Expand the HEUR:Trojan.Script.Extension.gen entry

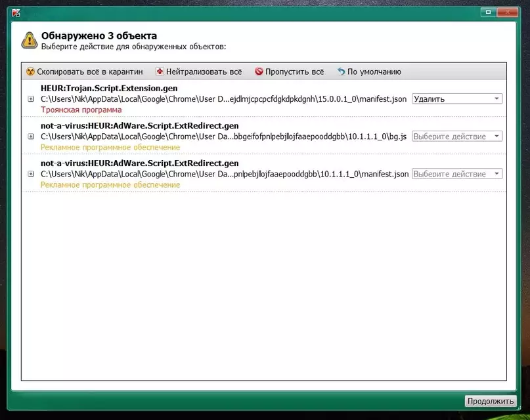click(x=31, y=99)
